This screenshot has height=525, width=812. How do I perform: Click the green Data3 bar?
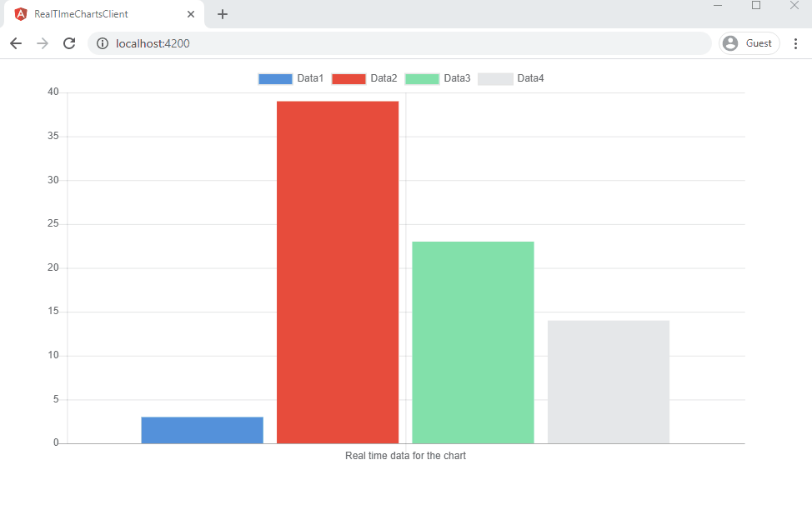[x=473, y=342]
